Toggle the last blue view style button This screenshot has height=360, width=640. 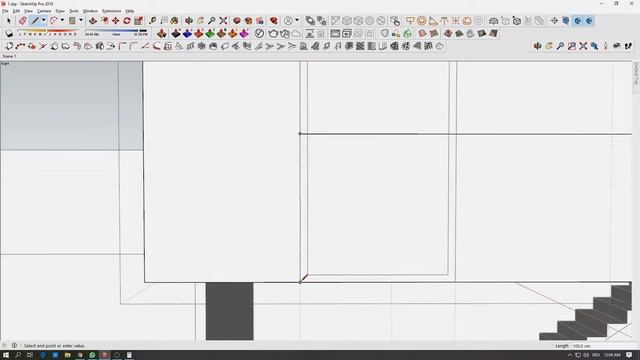click(589, 20)
